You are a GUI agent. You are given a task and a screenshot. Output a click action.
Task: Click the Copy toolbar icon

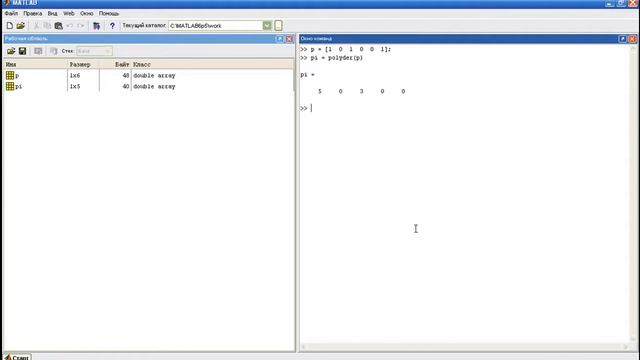[x=47, y=26]
